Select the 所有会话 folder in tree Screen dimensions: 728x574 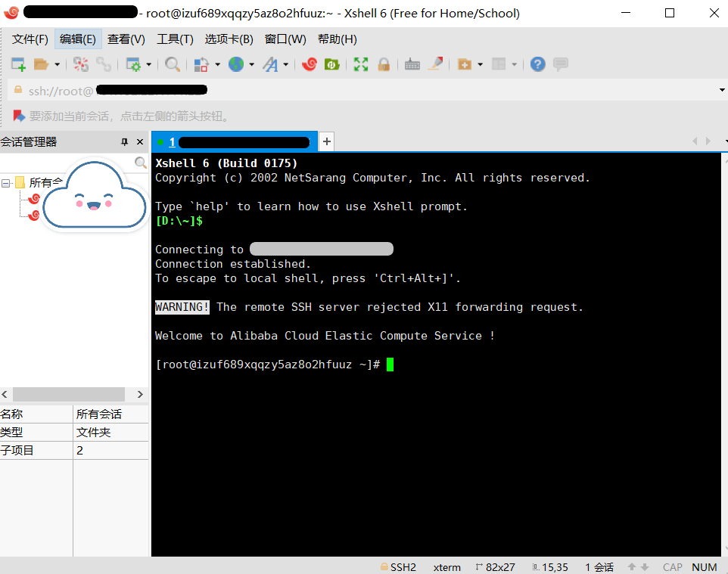coord(45,182)
